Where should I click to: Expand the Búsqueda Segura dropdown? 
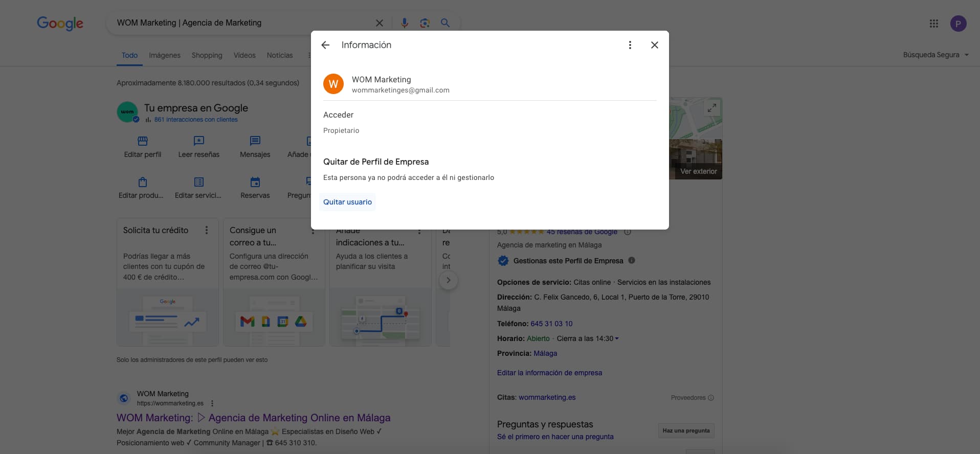pos(936,55)
